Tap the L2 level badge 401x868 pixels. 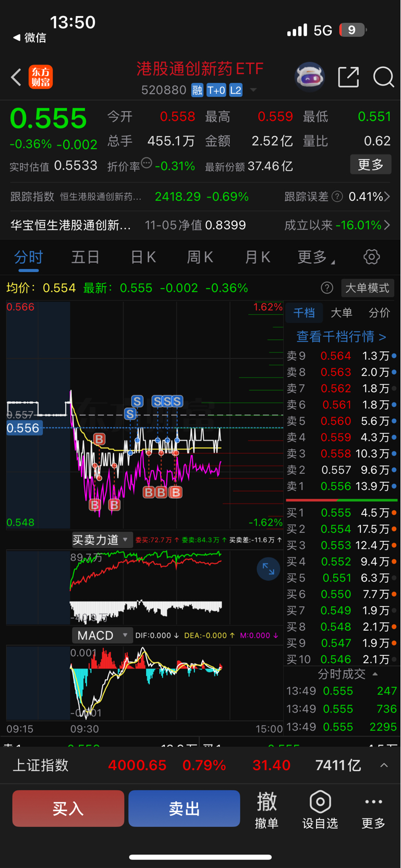(236, 90)
